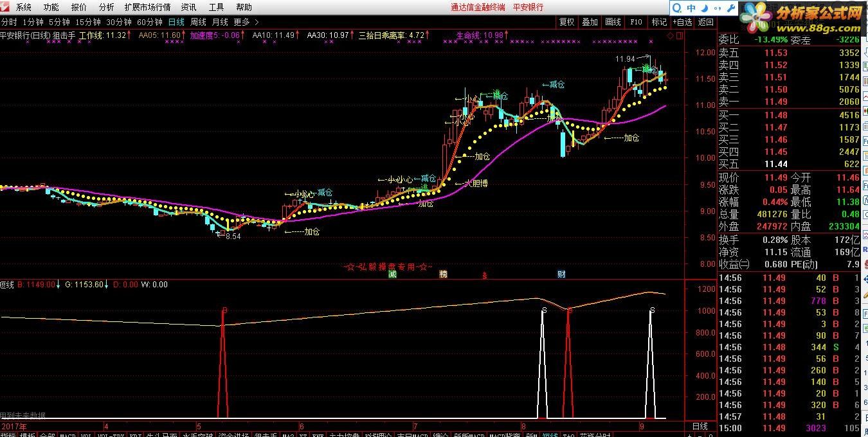868x437 pixels.
Task: Click the 买一 11.48 order row
Action: [x=789, y=115]
